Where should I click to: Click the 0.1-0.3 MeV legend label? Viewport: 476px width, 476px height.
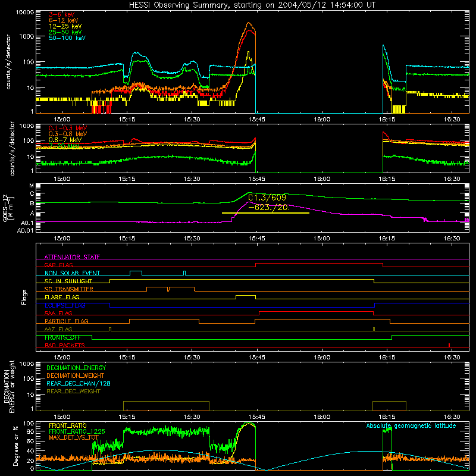[x=68, y=128]
